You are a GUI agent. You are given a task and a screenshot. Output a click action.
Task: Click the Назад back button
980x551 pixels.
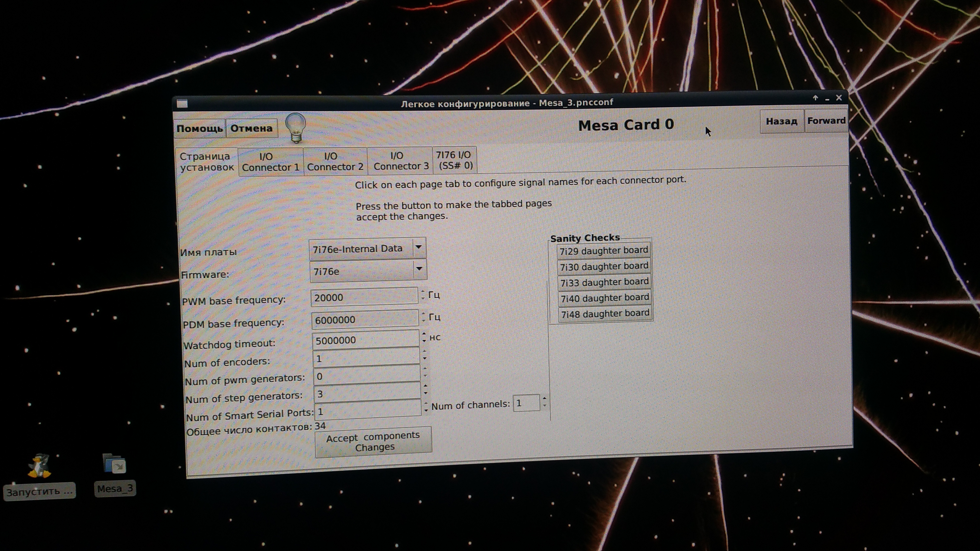[x=782, y=121]
